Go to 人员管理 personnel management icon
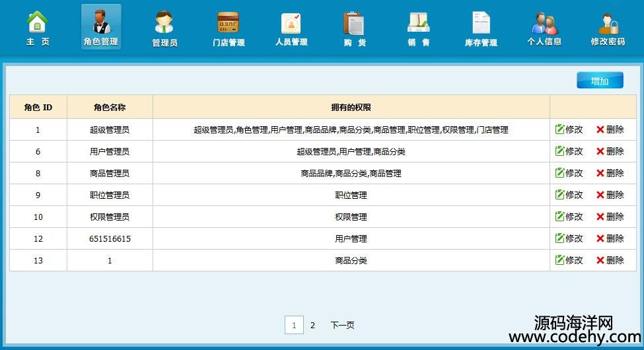This screenshot has height=350, width=644. [x=291, y=23]
